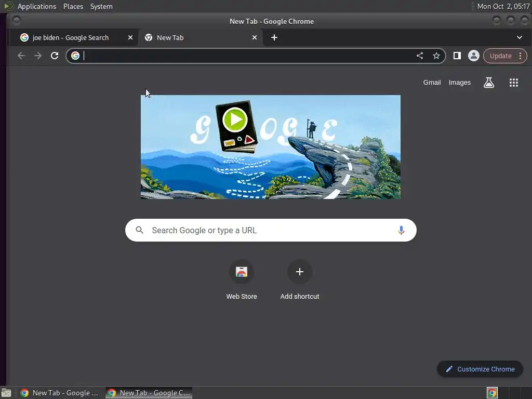Open Chrome's three-dot menu
This screenshot has height=399, width=532.
(x=521, y=56)
